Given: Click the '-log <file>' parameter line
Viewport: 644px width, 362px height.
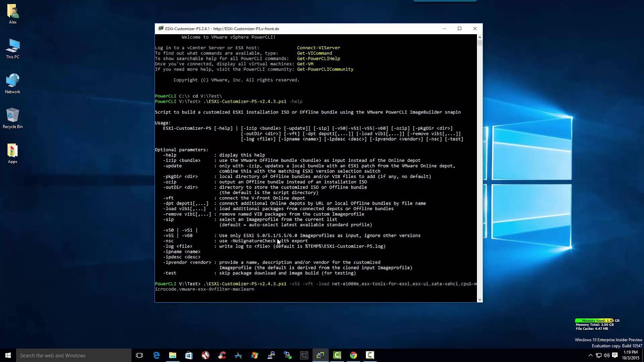Looking at the screenshot, I should 274,246.
